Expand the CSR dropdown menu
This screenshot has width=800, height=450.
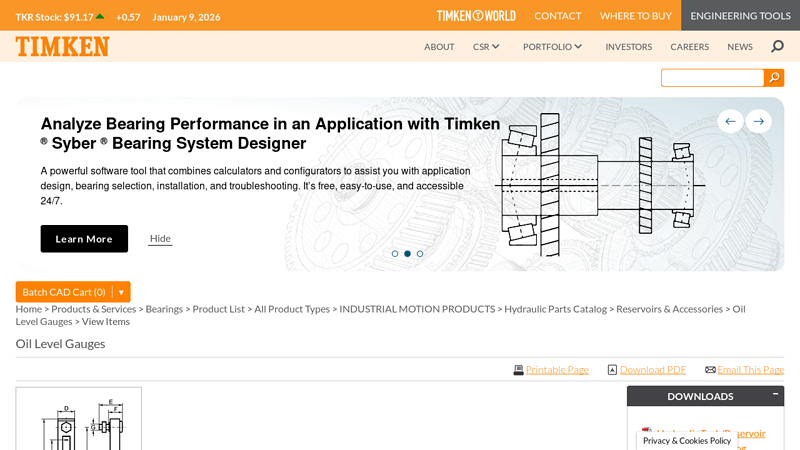[x=486, y=47]
